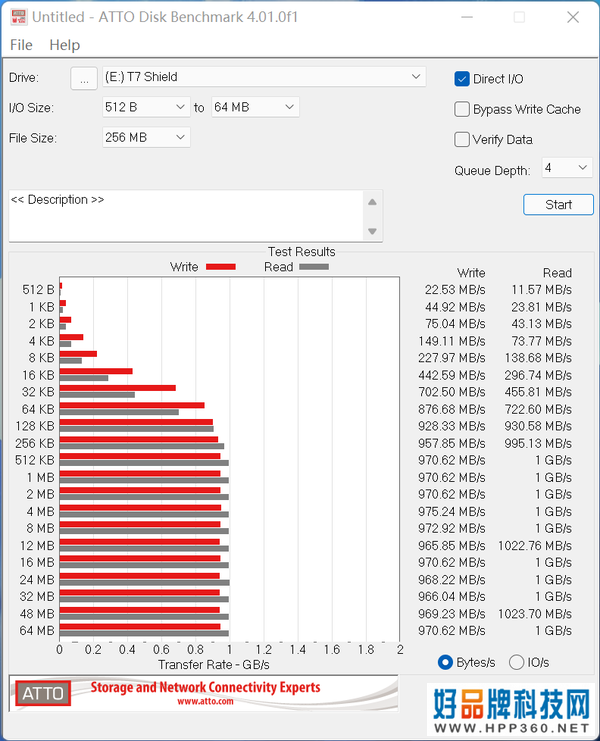Click into the Description text field
This screenshot has height=741, width=600.
click(186, 216)
